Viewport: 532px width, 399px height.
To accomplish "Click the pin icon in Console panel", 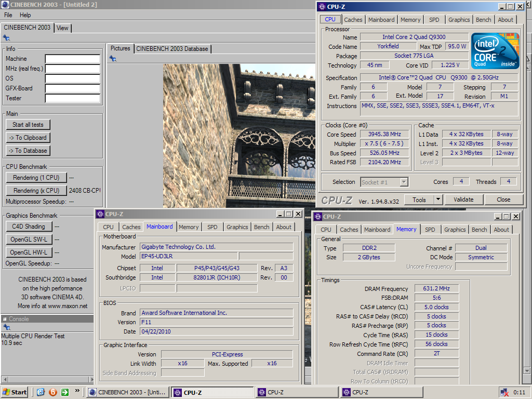I will [x=6, y=327].
